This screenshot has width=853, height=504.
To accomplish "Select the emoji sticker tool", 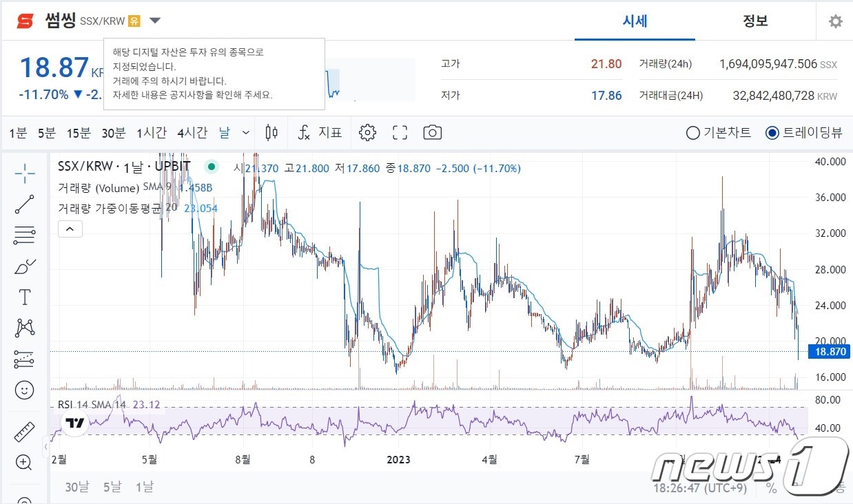I will [23, 390].
